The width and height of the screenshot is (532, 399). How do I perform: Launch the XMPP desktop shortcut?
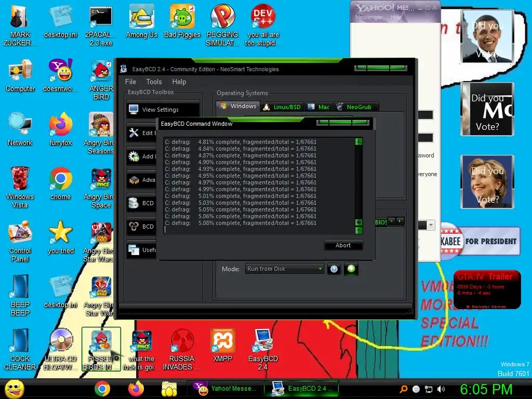point(222,345)
